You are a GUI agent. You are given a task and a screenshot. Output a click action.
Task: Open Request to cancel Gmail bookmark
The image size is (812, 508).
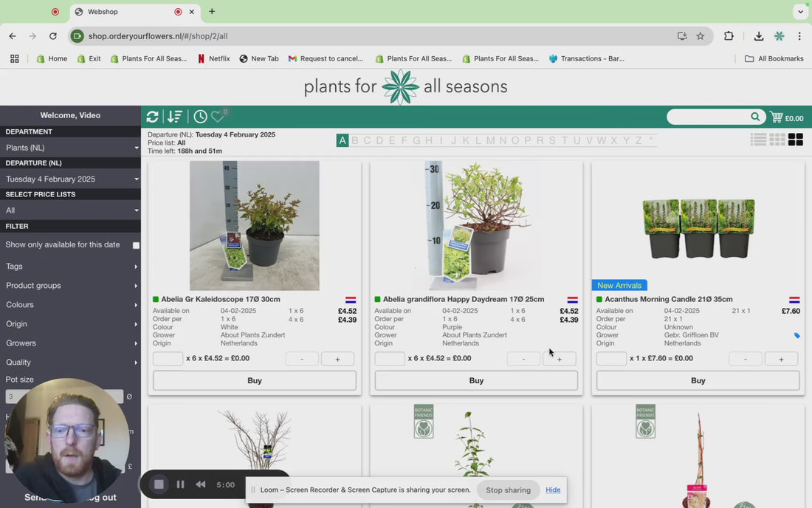(326, 59)
